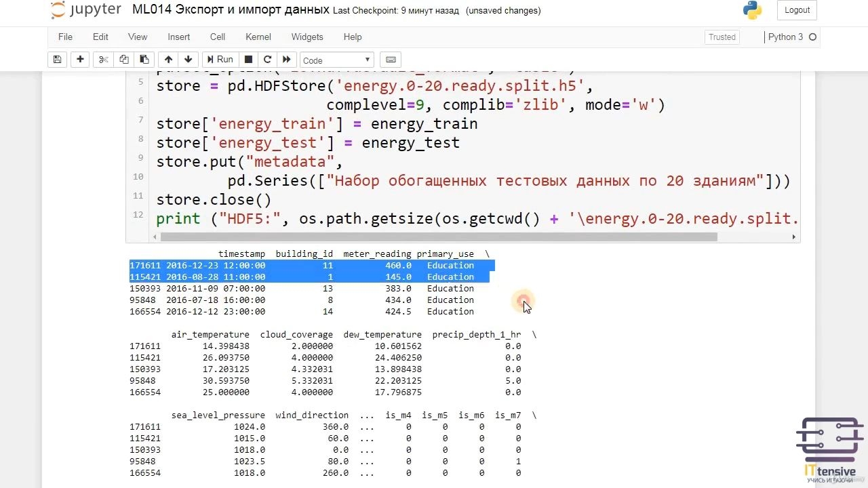Viewport: 868px width, 488px height.
Task: Click the air_temperature column header
Action: point(210,335)
